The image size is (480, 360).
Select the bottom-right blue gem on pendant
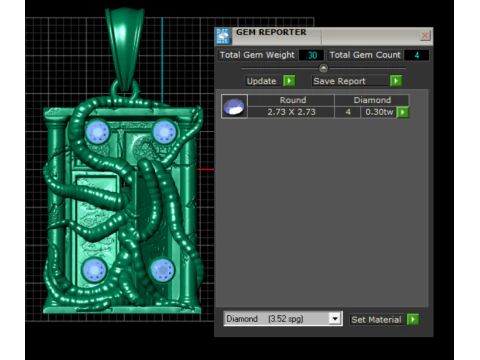click(x=162, y=270)
